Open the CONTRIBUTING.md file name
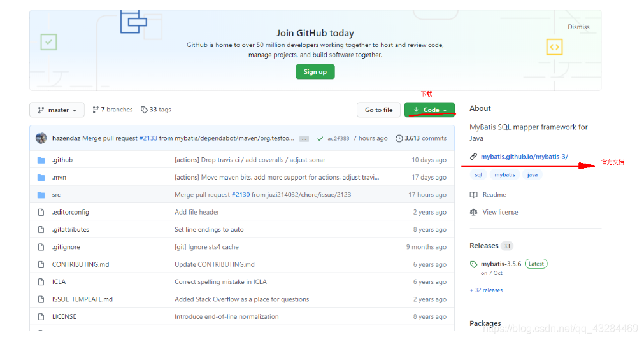Viewport: 644px width, 340px height. (x=80, y=264)
